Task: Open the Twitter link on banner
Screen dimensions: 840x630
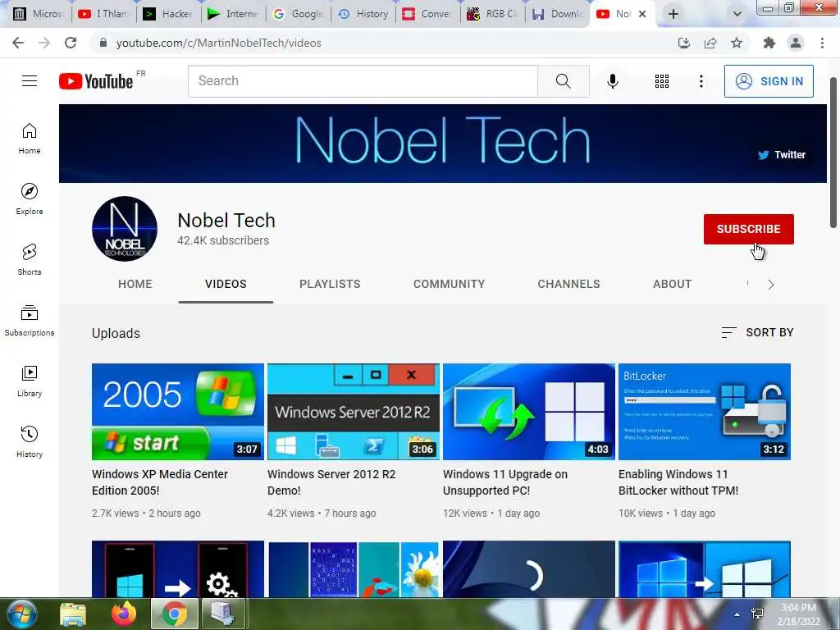Action: coord(782,155)
